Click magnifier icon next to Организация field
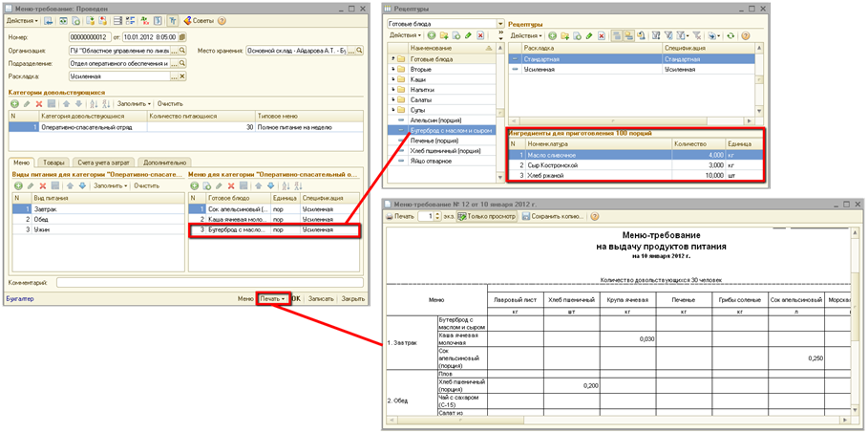 coord(182,51)
